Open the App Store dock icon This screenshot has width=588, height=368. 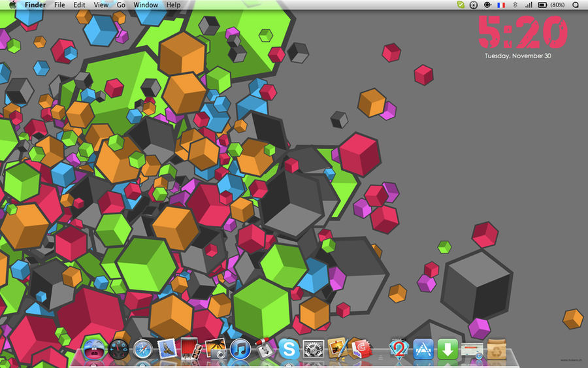coord(423,349)
